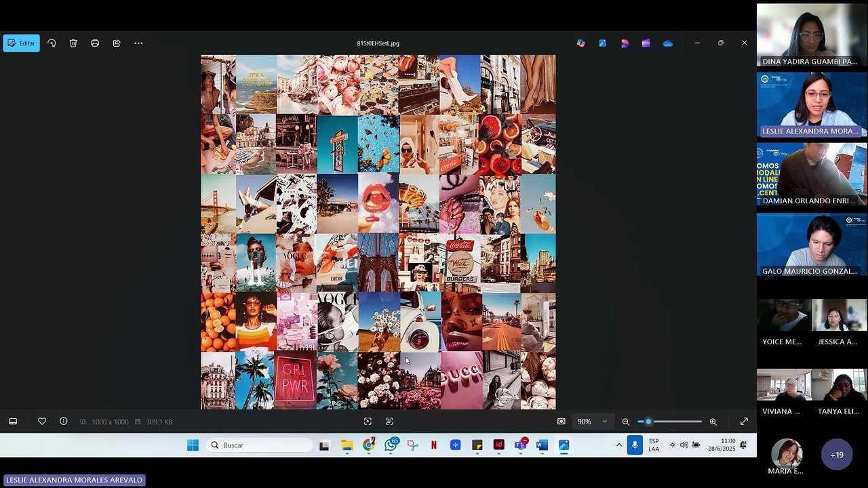Show hidden system tray icons chevron
Screen dimensions: 868x488
(619, 445)
